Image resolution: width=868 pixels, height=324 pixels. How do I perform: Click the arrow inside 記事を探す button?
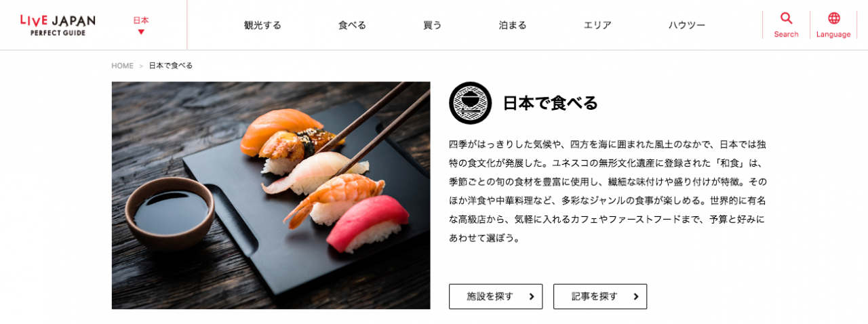coord(636,297)
